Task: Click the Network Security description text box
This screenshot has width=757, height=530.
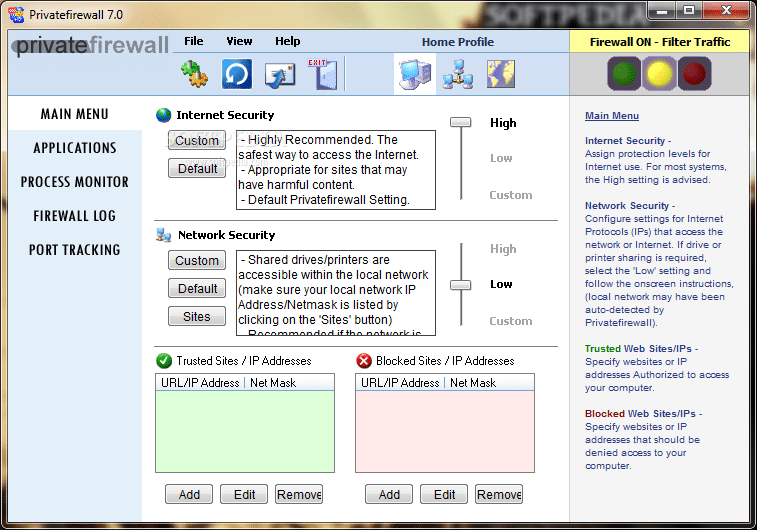Action: (x=336, y=293)
